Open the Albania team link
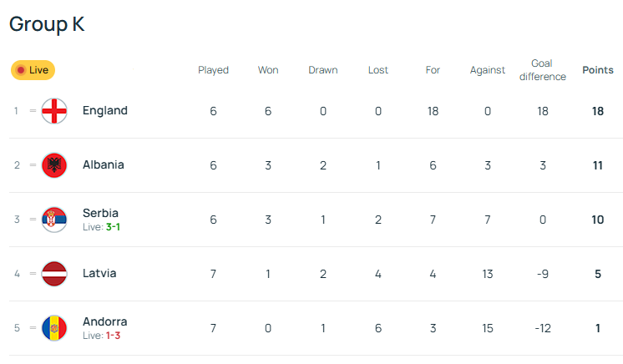 pyautogui.click(x=103, y=164)
